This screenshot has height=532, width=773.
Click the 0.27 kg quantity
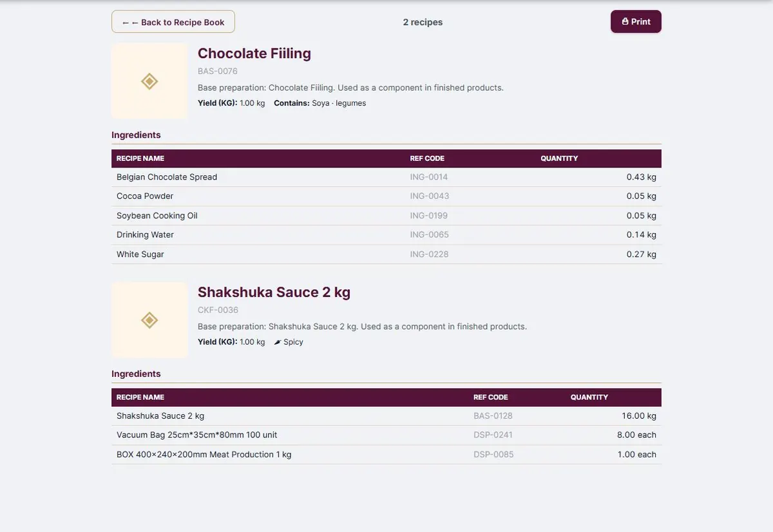[642, 254]
